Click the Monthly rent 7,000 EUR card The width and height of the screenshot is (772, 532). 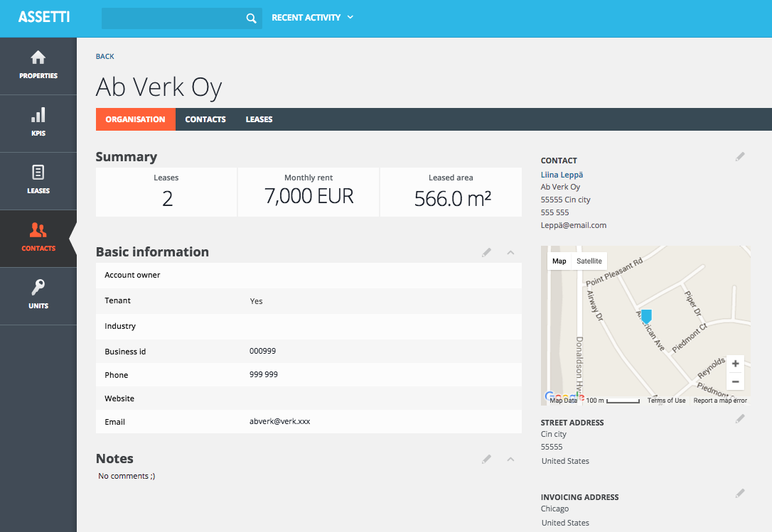(x=309, y=192)
